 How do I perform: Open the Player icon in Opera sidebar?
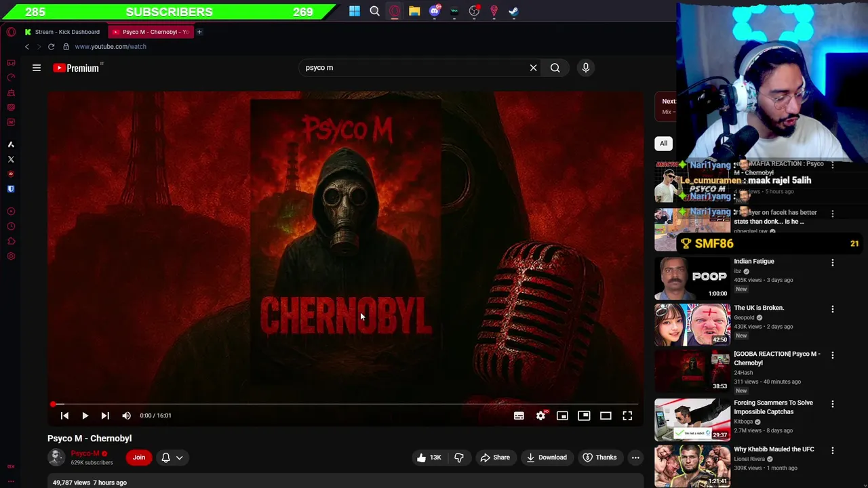click(11, 211)
